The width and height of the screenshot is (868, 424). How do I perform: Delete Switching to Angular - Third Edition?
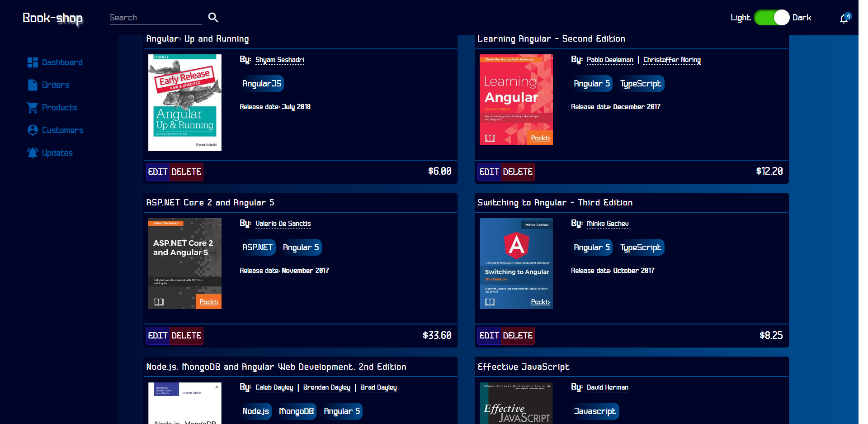(518, 336)
